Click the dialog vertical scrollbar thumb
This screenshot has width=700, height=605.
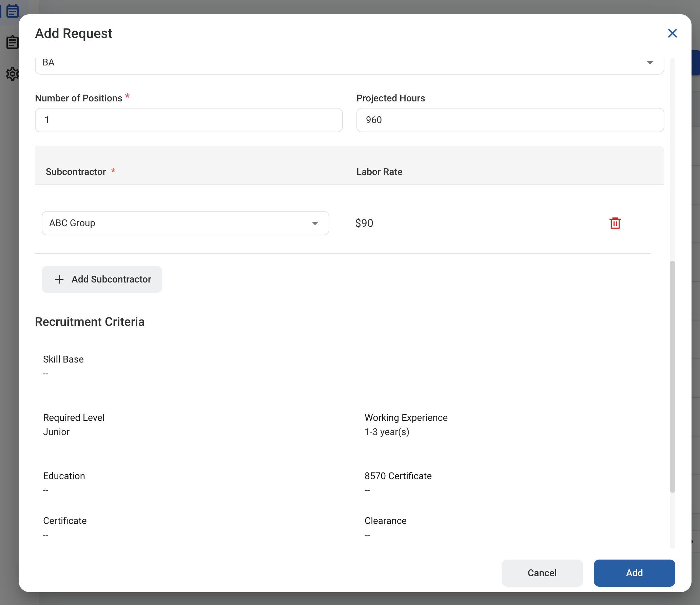point(673,376)
